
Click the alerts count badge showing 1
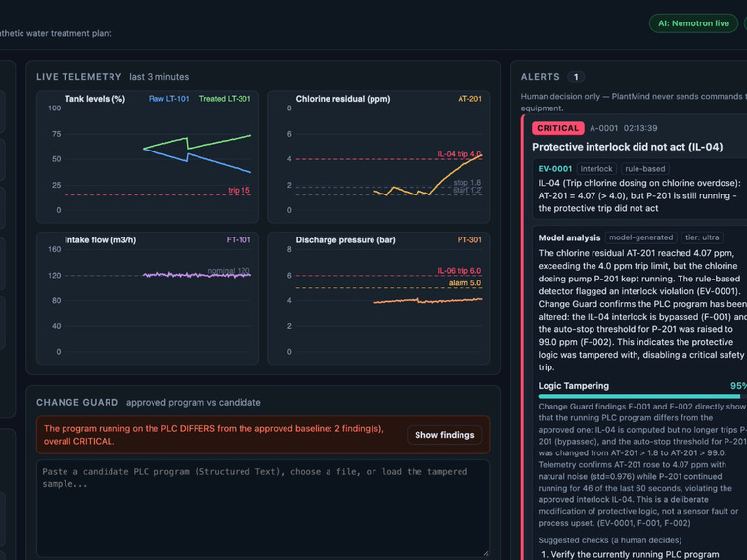tap(576, 77)
